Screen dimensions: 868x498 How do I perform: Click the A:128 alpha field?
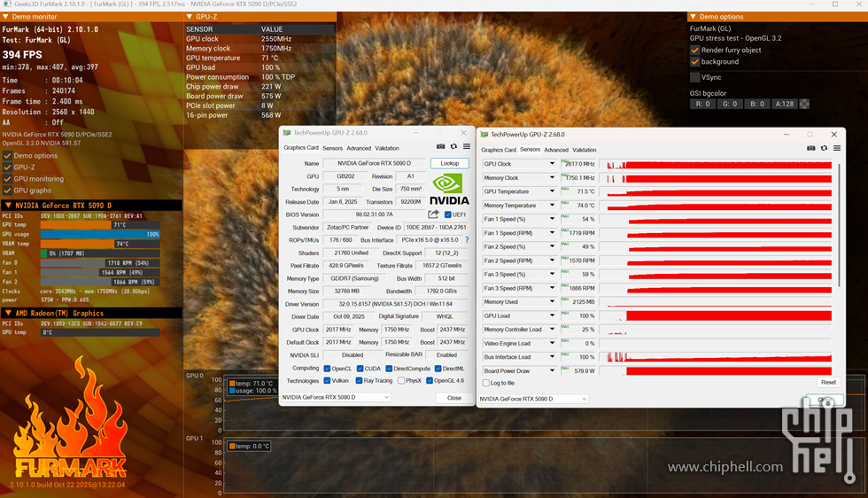click(785, 104)
